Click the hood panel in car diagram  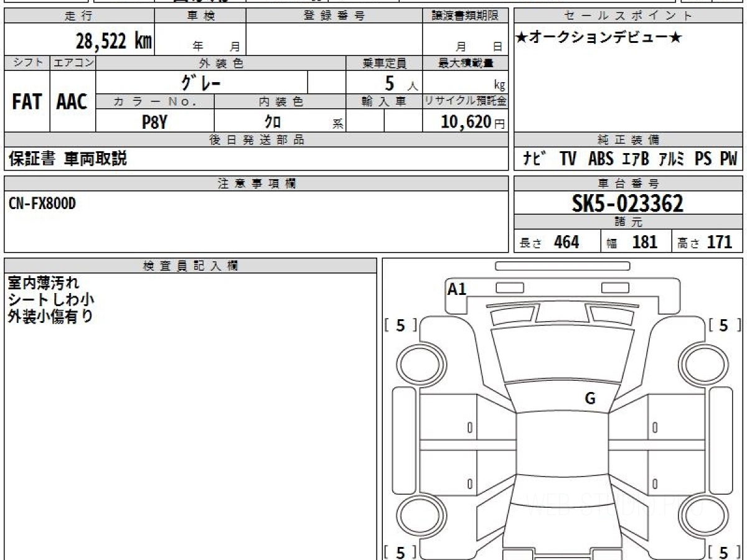coord(562,355)
